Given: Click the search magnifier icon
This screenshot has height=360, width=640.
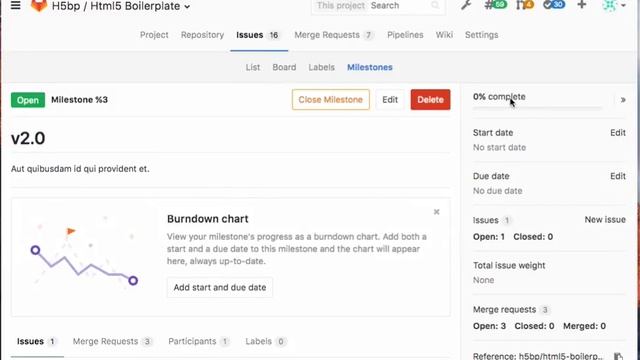Looking at the screenshot, I should click(436, 5).
